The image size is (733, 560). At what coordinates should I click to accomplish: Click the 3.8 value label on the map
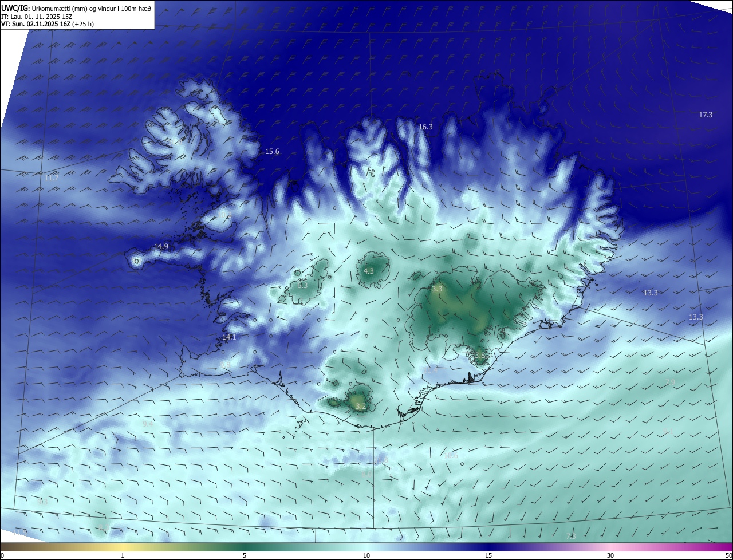(x=480, y=356)
